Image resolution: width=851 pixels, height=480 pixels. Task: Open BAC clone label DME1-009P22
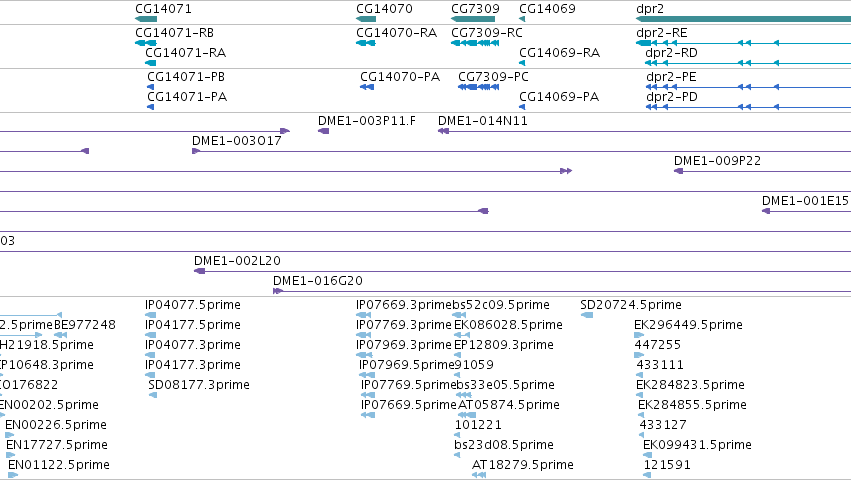pos(717,161)
